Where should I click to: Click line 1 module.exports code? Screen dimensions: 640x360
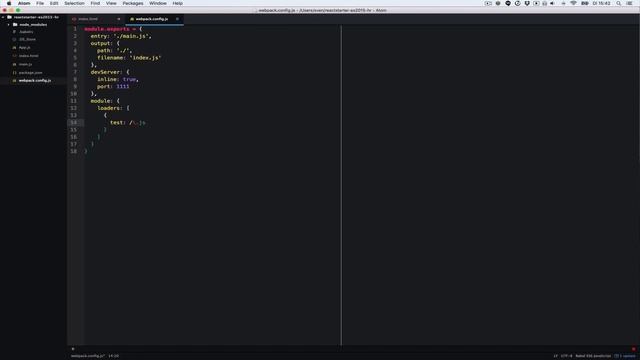click(x=113, y=29)
